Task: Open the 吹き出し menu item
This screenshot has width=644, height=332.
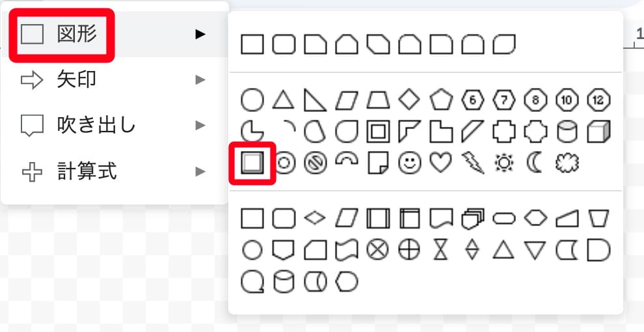Action: point(96,124)
